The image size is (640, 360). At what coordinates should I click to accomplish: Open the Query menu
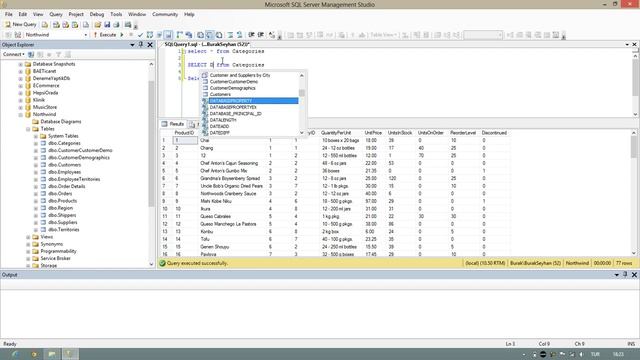point(56,14)
